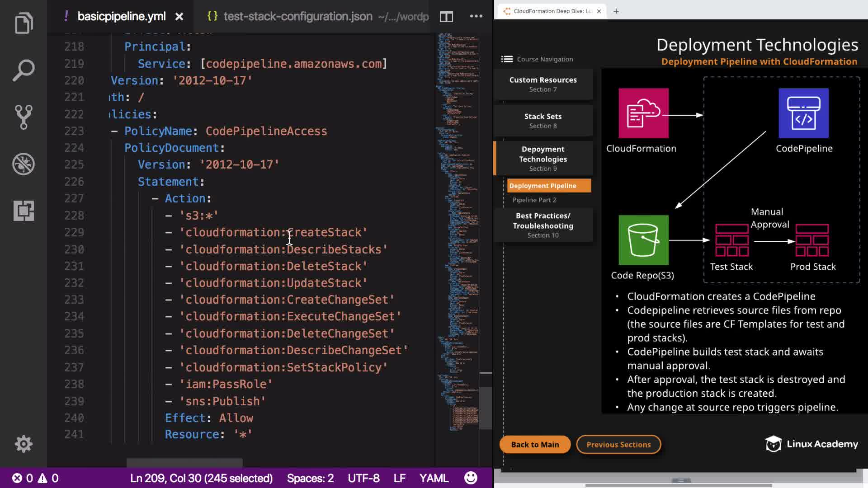Open the Source Control branch icon
The width and height of the screenshot is (868, 488).
click(24, 117)
